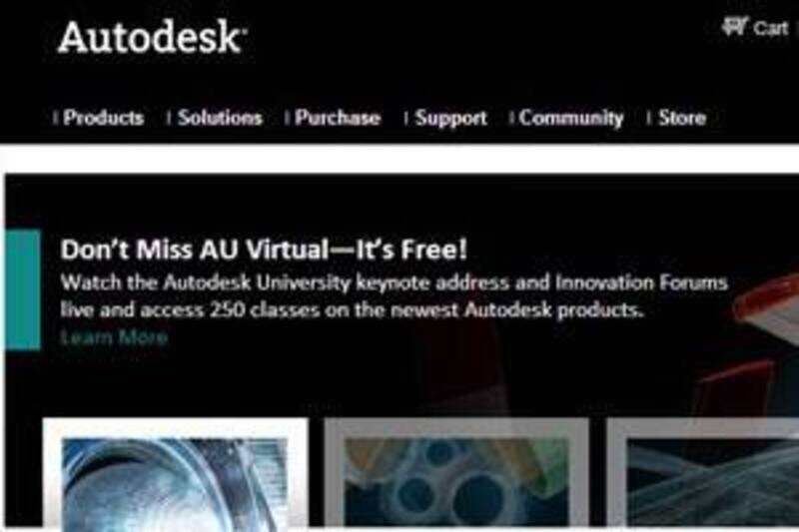Select the teal banner slide marker
The width and height of the screenshot is (799, 532).
click(x=22, y=289)
